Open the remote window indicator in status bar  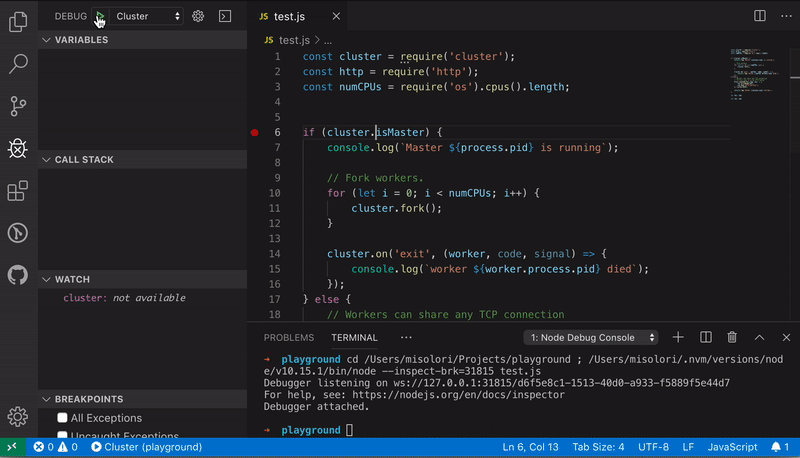[12, 447]
